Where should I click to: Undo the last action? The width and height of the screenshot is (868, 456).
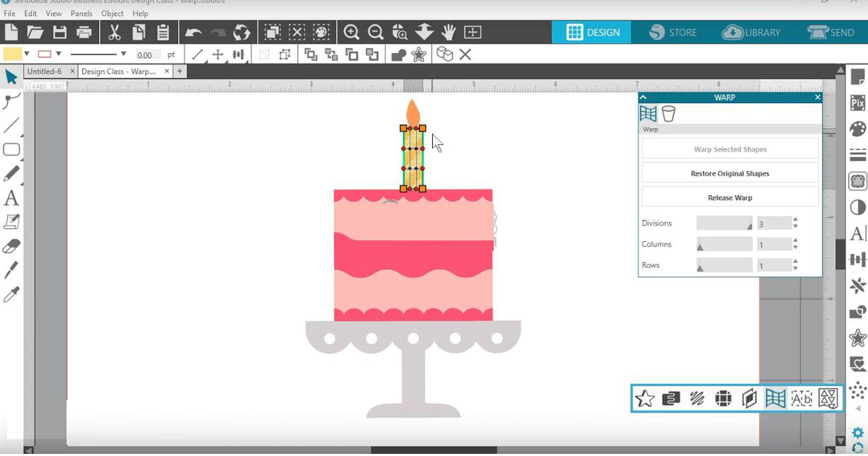pyautogui.click(x=193, y=33)
